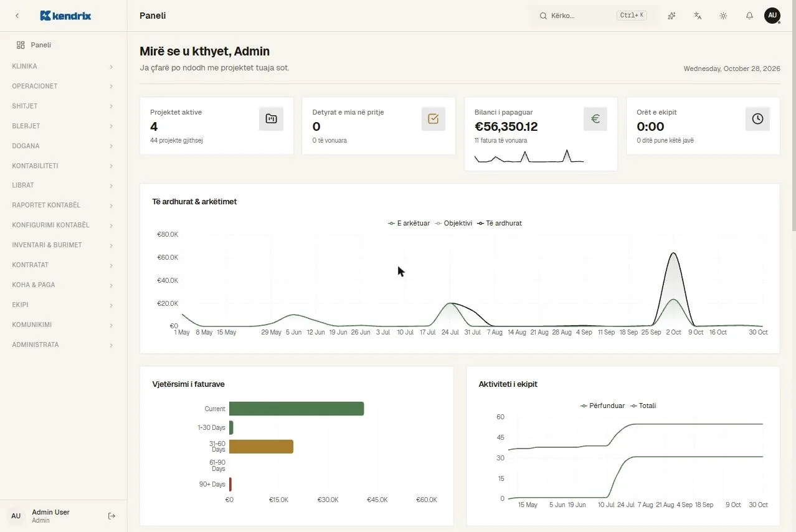
Task: Click the checklist icon on Detyrat e mia card
Action: pos(434,118)
